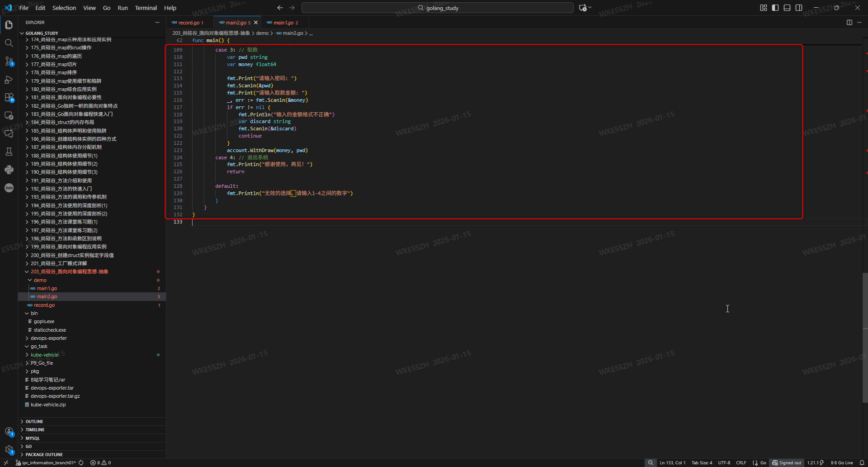
Task: Click the UTF-8 encoding indicator
Action: [x=724, y=462]
